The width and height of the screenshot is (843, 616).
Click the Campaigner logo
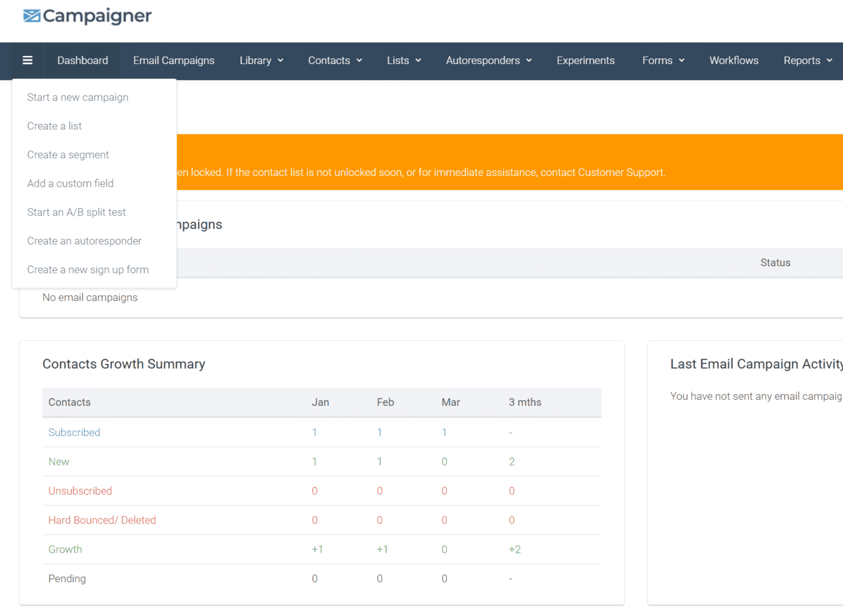tap(87, 15)
